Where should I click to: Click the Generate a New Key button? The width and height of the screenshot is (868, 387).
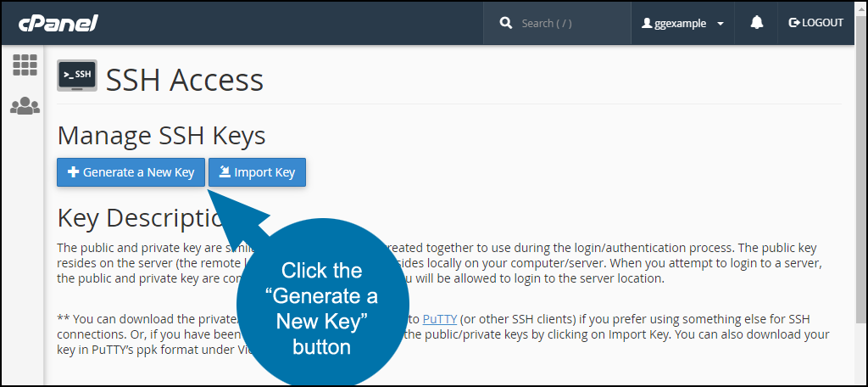pos(131,172)
